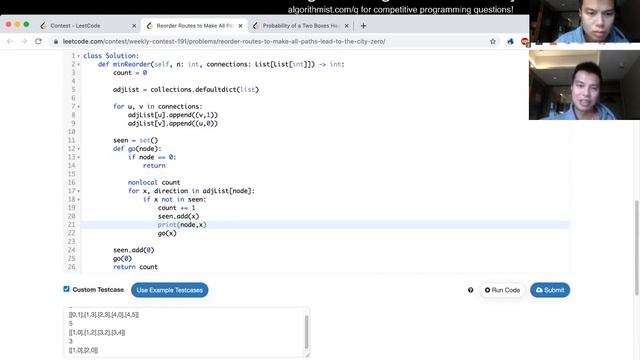Collapse the for x, direction fold arrow on line 17
This screenshot has height=360, width=640.
(x=78, y=191)
